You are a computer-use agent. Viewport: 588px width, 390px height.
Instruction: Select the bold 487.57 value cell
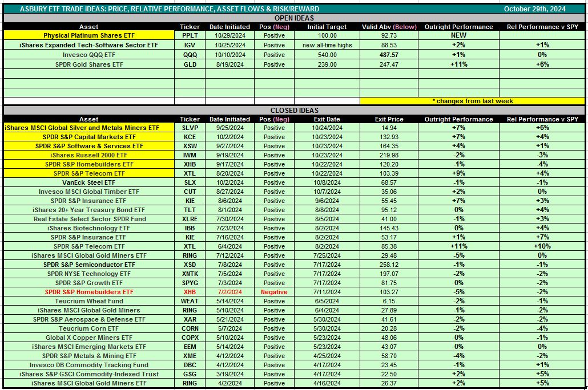pyautogui.click(x=388, y=55)
